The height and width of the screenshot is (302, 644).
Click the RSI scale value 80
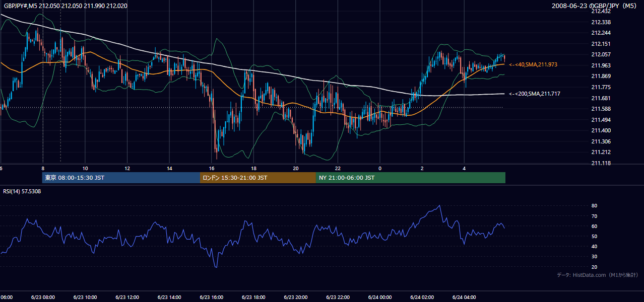[x=594, y=206]
